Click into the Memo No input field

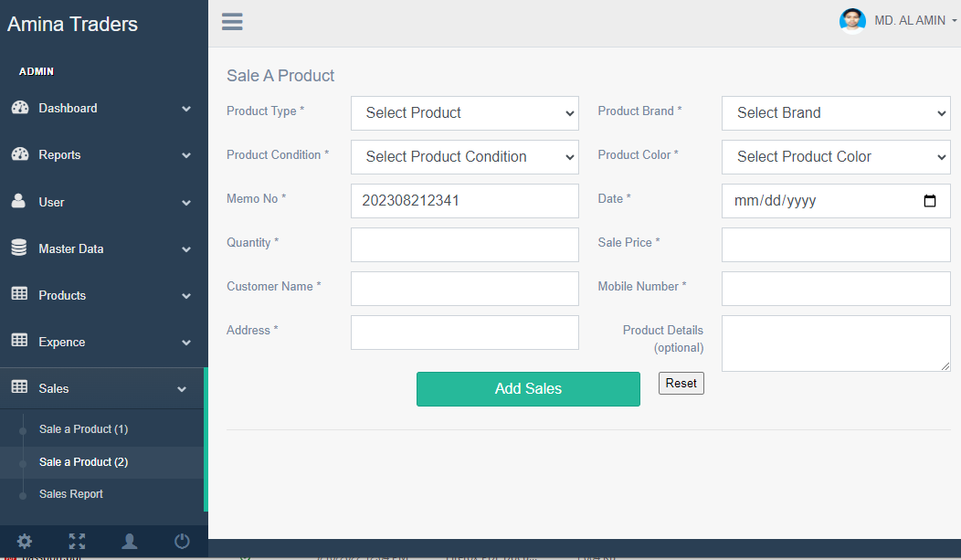click(464, 201)
